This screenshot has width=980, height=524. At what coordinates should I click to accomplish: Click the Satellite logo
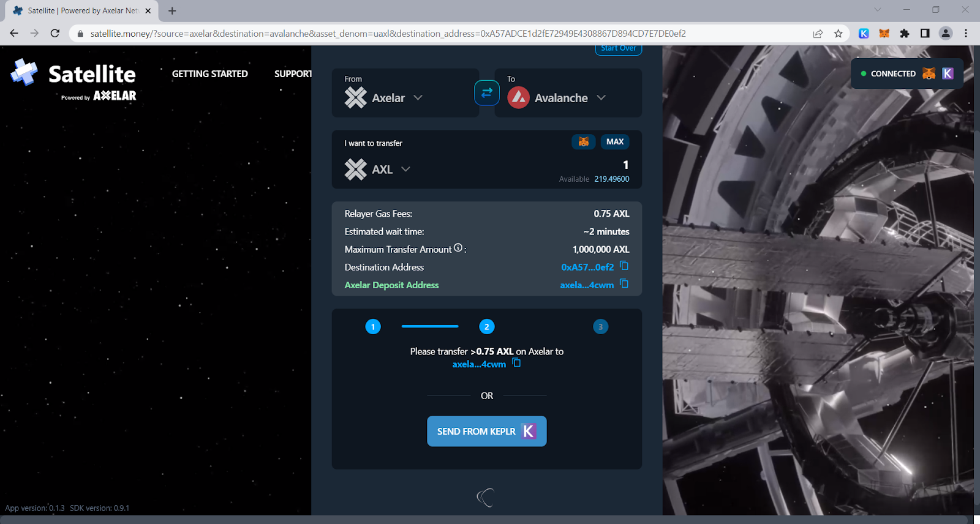click(73, 78)
